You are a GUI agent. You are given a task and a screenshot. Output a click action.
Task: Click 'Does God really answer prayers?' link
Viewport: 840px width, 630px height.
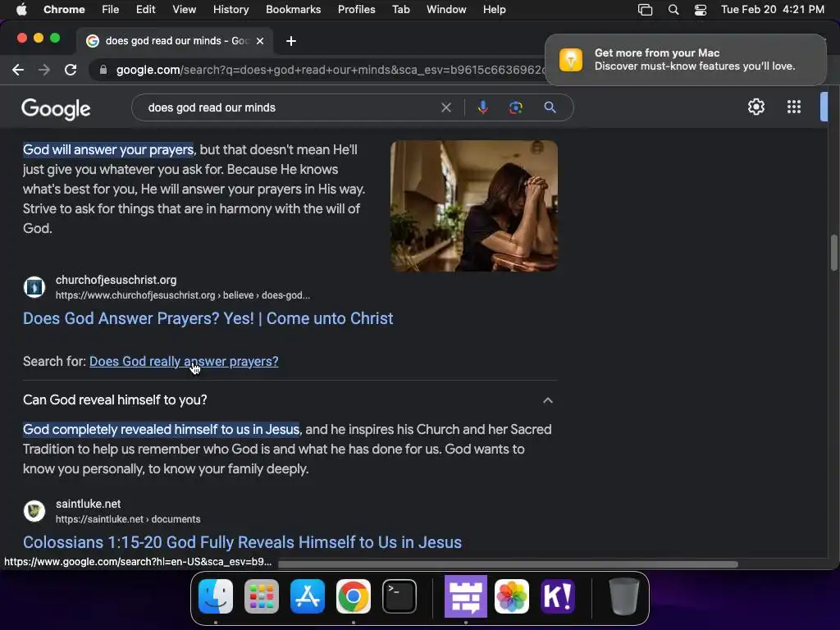184,362
